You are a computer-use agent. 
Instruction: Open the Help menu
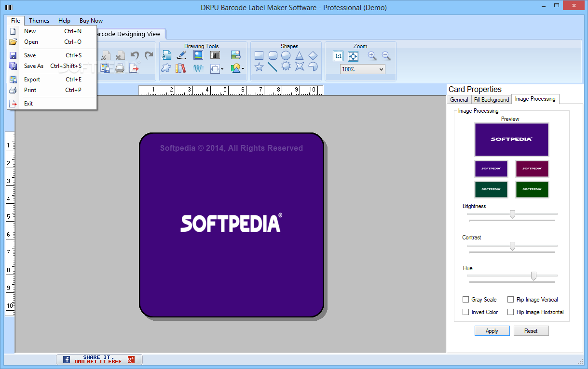(64, 21)
